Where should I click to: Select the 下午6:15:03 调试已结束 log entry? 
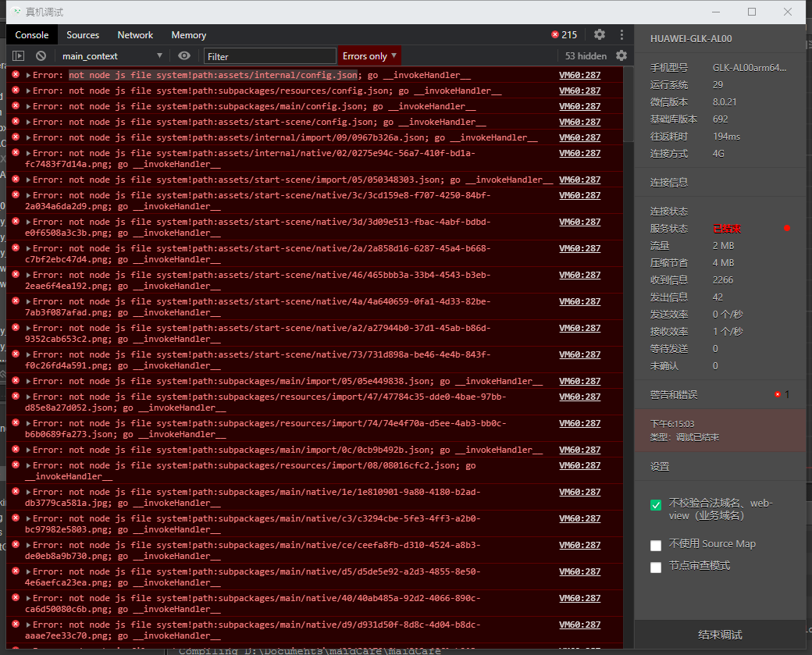click(720, 430)
